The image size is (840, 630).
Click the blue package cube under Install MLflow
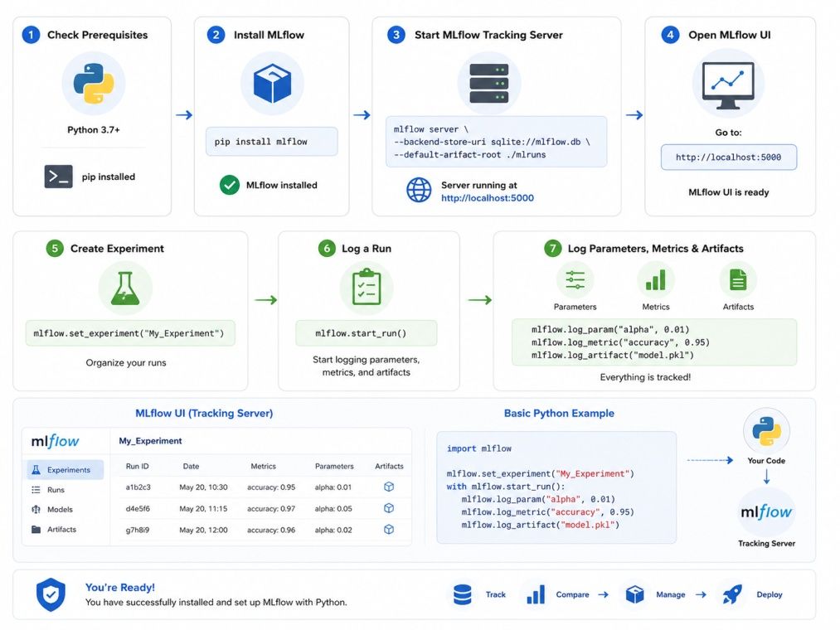(x=272, y=84)
